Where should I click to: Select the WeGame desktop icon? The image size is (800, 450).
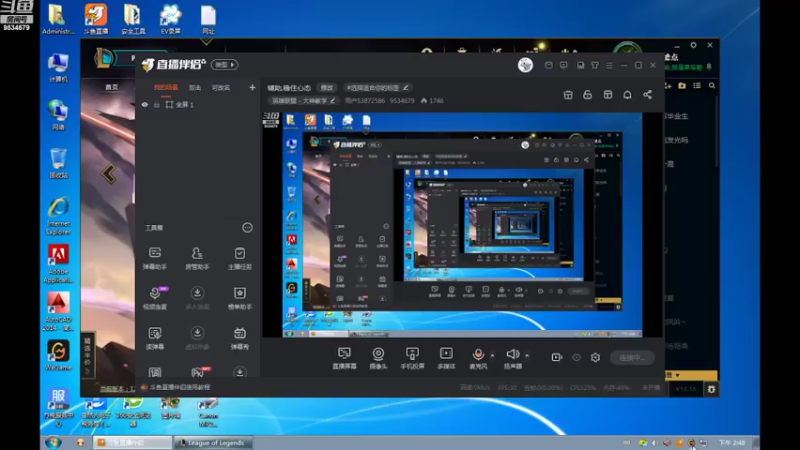(58, 355)
